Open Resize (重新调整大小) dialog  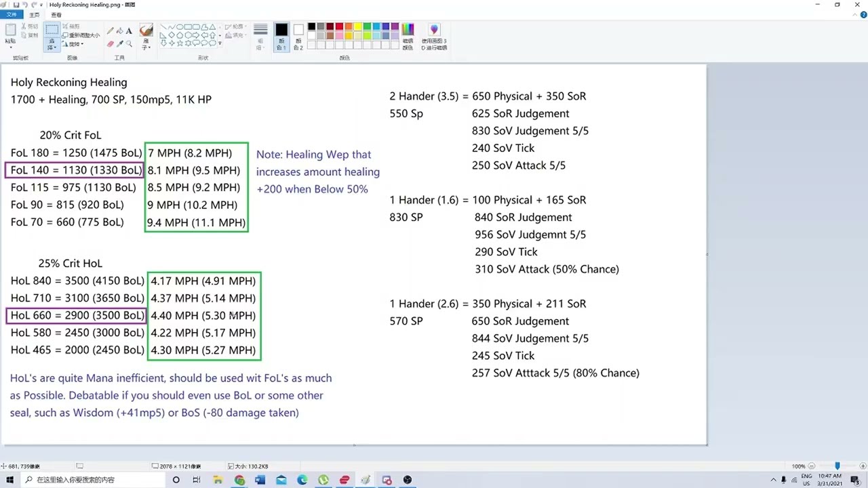pos(81,35)
